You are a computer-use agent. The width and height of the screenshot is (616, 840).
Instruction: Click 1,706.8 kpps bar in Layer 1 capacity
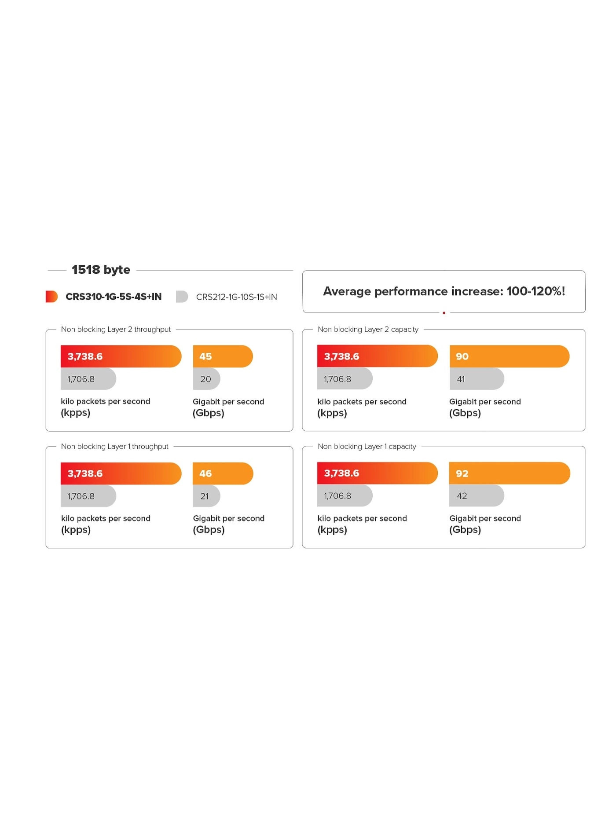345,496
